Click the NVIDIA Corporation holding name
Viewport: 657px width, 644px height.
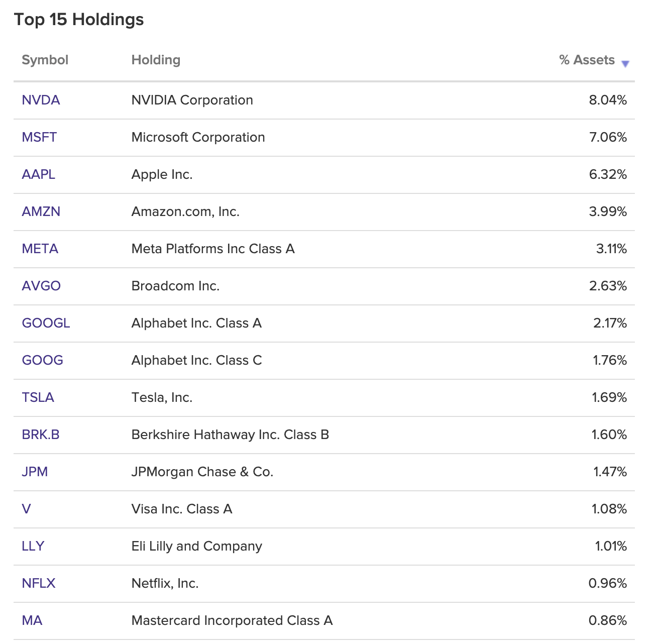192,100
